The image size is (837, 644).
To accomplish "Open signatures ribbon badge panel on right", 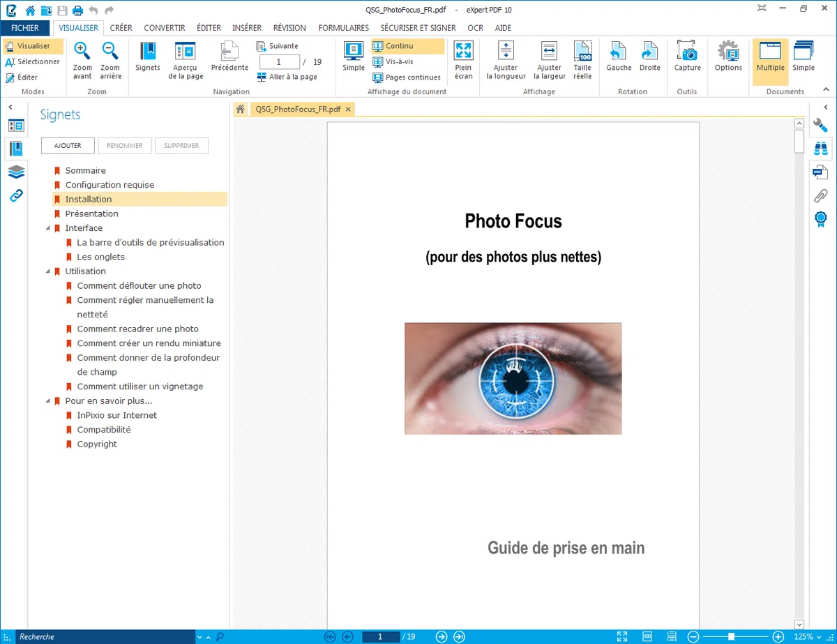I will [x=821, y=219].
